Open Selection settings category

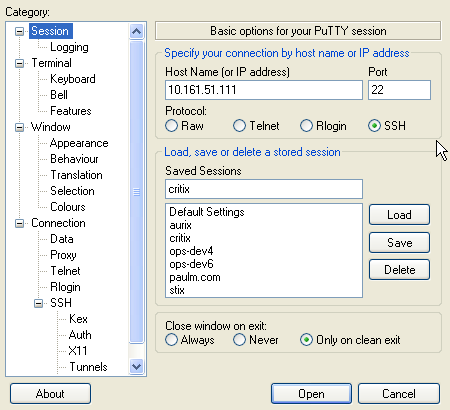pos(72,191)
